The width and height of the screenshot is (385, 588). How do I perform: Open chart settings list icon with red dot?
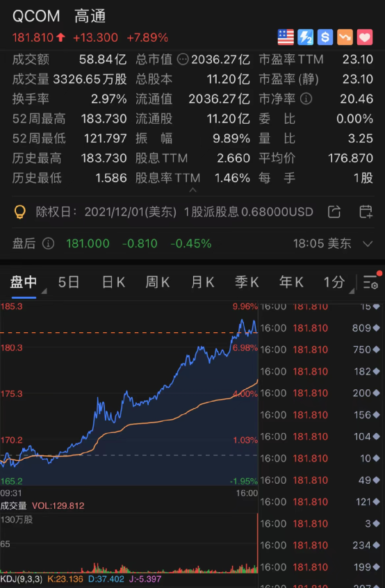371,281
